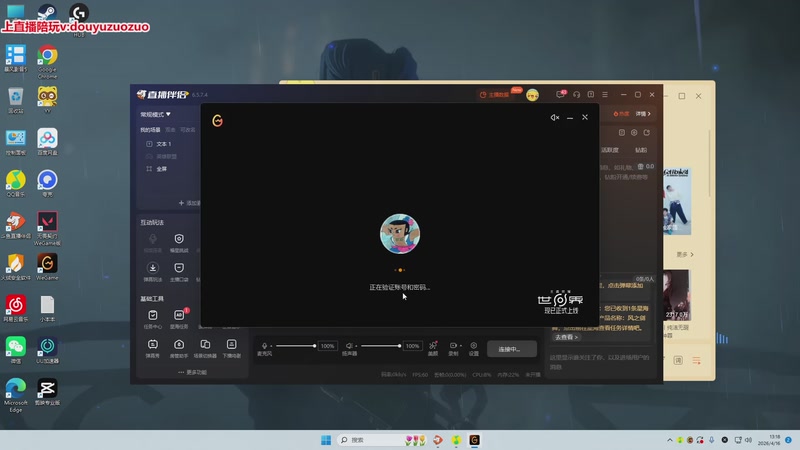Viewport: 800px width, 450px height.
Task: Open the hamburger menu in 直播伴侣
Action: coord(605,94)
